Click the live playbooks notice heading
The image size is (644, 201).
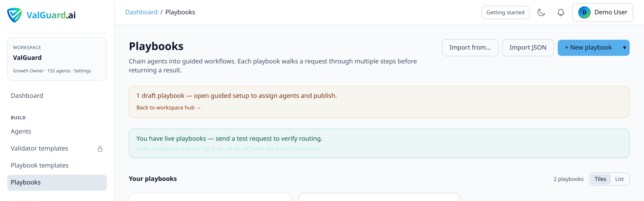(229, 138)
